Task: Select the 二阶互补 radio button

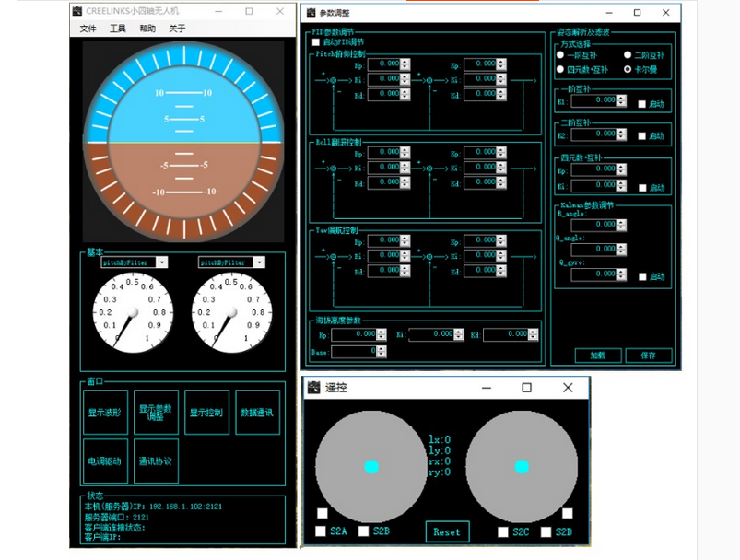Action: 628,55
